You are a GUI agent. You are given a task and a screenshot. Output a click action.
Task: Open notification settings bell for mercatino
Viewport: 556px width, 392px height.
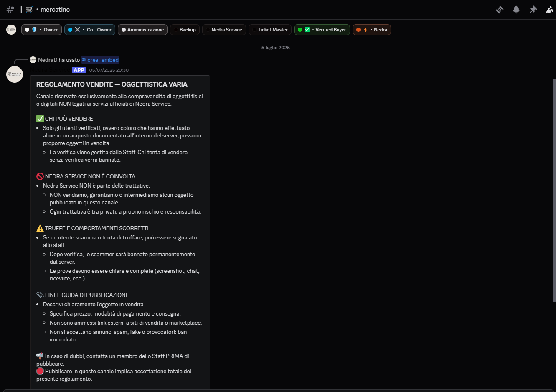tap(516, 9)
